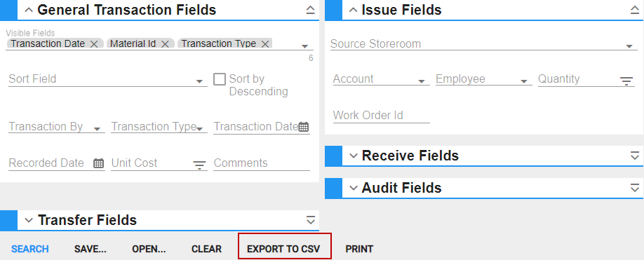Open the Source Storeroom dropdown
This screenshot has width=644, height=260.
pyautogui.click(x=483, y=44)
